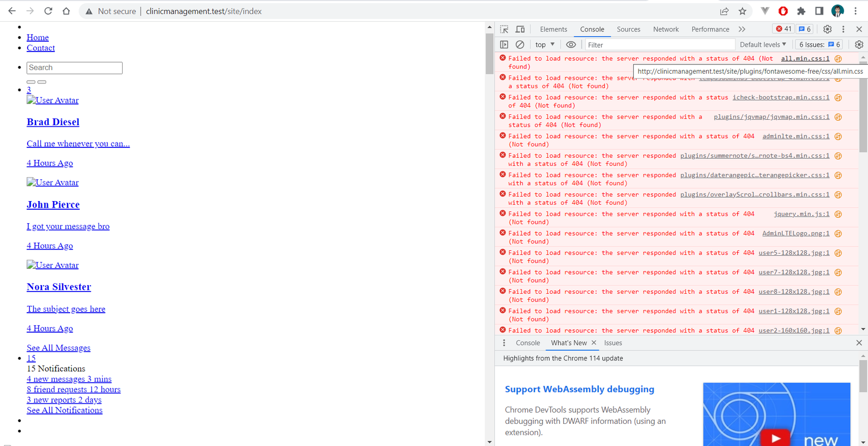Play the What's New video thumbnail

tap(776, 414)
